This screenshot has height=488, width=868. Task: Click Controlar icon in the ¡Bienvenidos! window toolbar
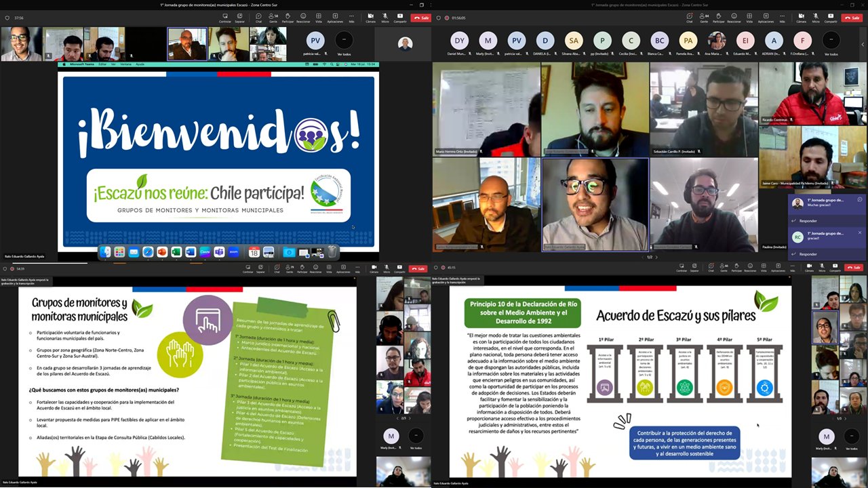(225, 17)
